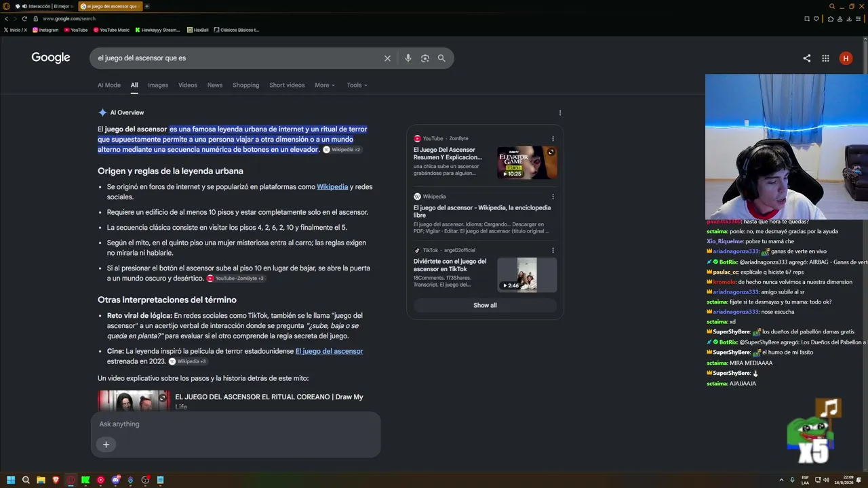Open options for the ZomByte YouTube source

553,138
